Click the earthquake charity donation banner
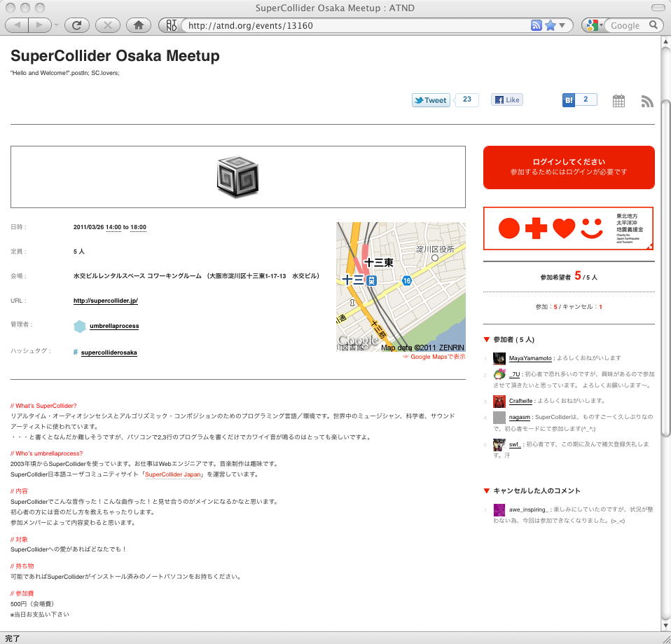Screen dimensions: 671x644 (x=568, y=228)
